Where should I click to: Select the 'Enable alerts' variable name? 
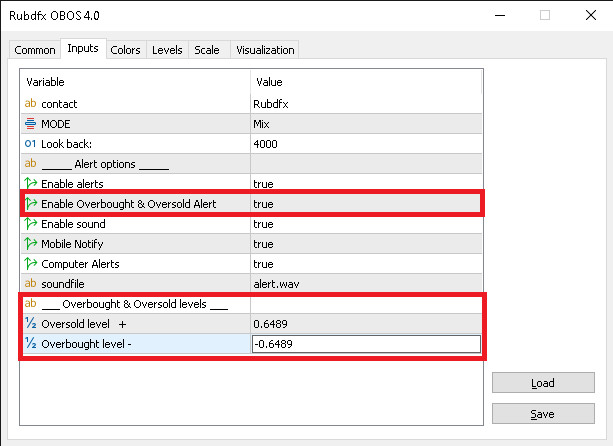point(72,184)
